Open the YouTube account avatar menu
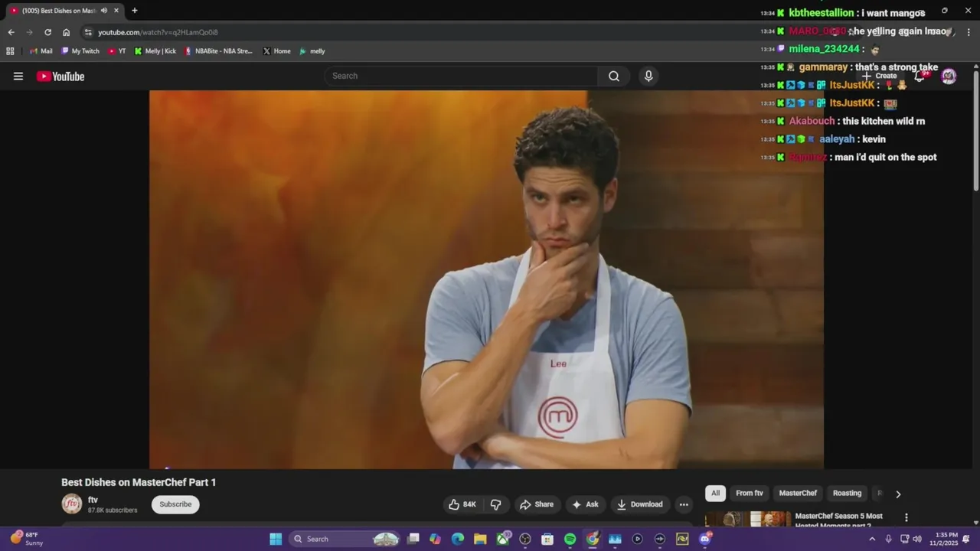 (x=949, y=76)
